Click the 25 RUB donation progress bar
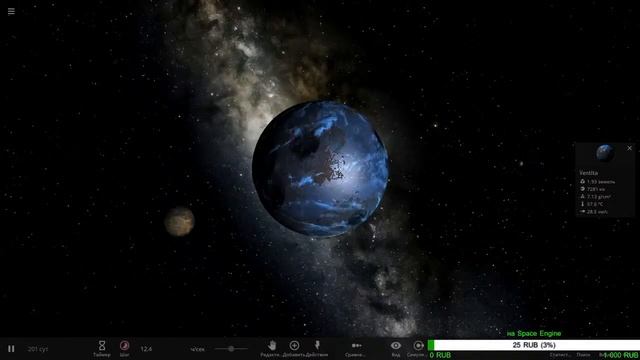Screen dimensions: 640x360 point(533,345)
